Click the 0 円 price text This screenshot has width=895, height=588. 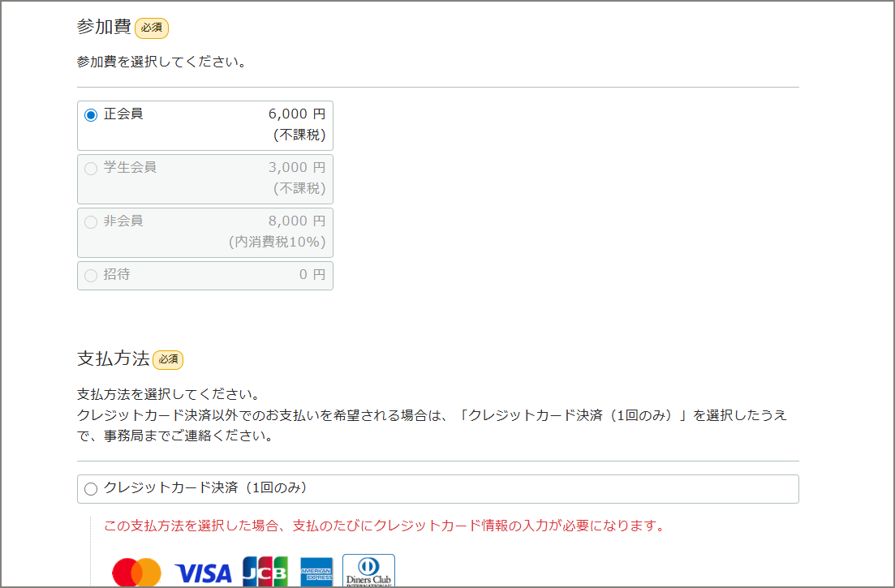point(312,275)
